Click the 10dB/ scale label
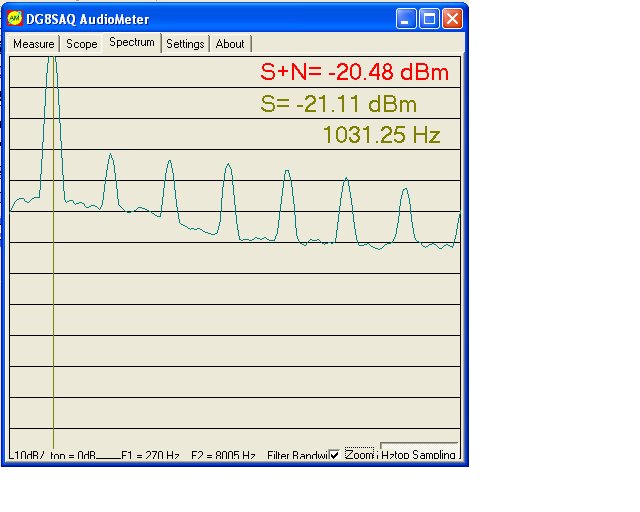This screenshot has height=512, width=640. tap(27, 455)
